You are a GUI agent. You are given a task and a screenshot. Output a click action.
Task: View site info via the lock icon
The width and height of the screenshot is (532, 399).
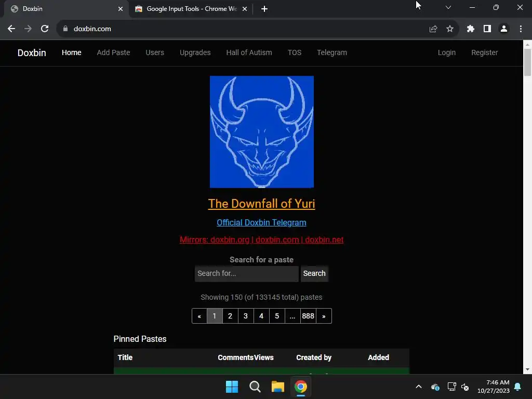click(65, 29)
